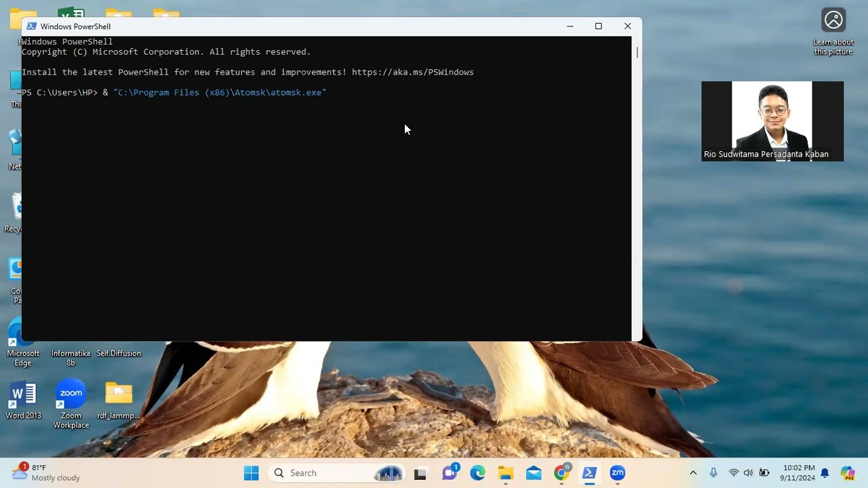Click the PowerShell vertical scrollbar thumb
This screenshot has height=488, width=868.
(x=637, y=52)
